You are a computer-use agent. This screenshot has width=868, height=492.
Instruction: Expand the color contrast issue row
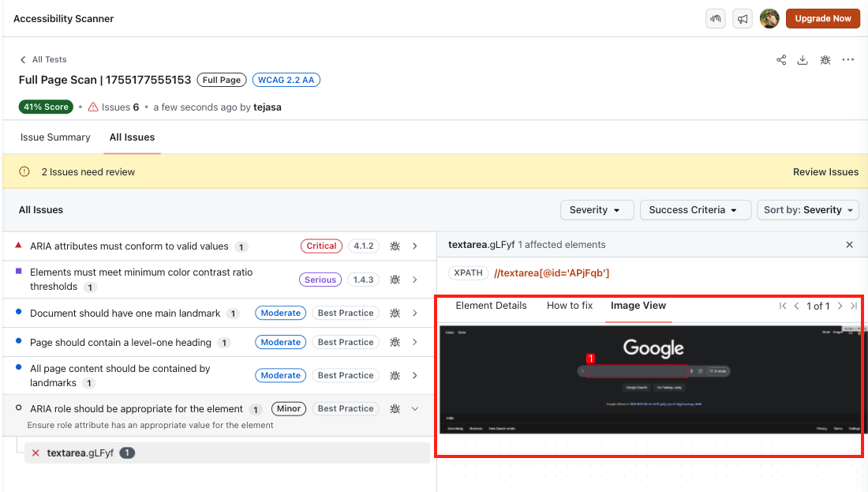(x=415, y=280)
